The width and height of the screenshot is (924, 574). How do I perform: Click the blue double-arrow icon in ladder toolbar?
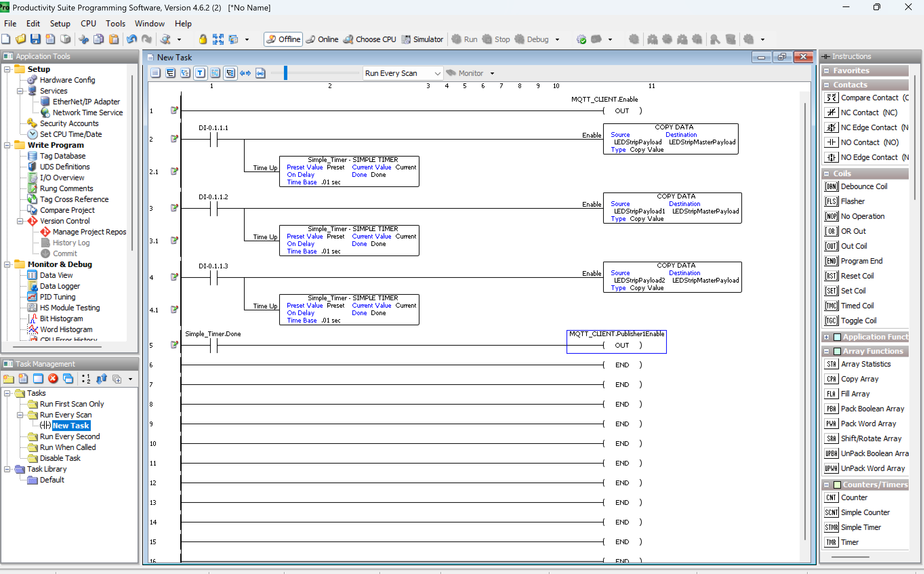pos(245,73)
